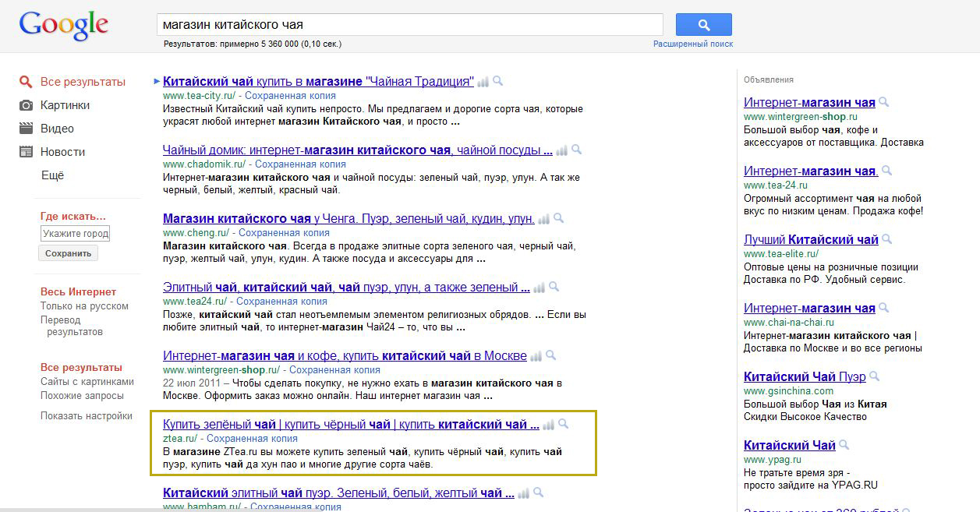This screenshot has width=980, height=512.
Task: Open magnifier next to ypag.ru ad title
Action: [x=844, y=445]
